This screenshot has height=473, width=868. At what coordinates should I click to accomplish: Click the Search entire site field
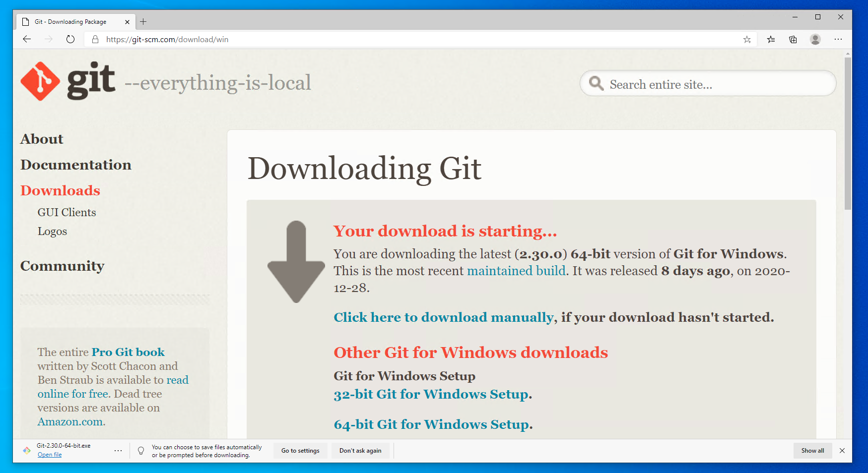click(x=708, y=83)
